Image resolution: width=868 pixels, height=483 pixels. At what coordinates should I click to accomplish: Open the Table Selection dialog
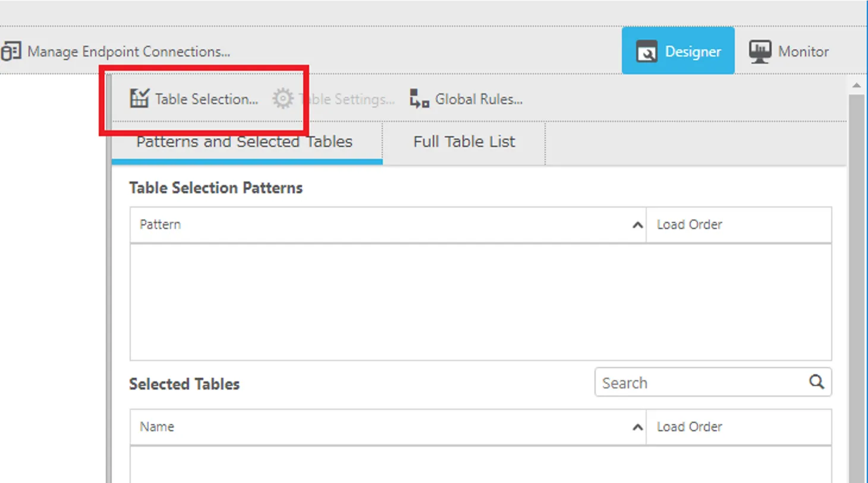click(194, 99)
